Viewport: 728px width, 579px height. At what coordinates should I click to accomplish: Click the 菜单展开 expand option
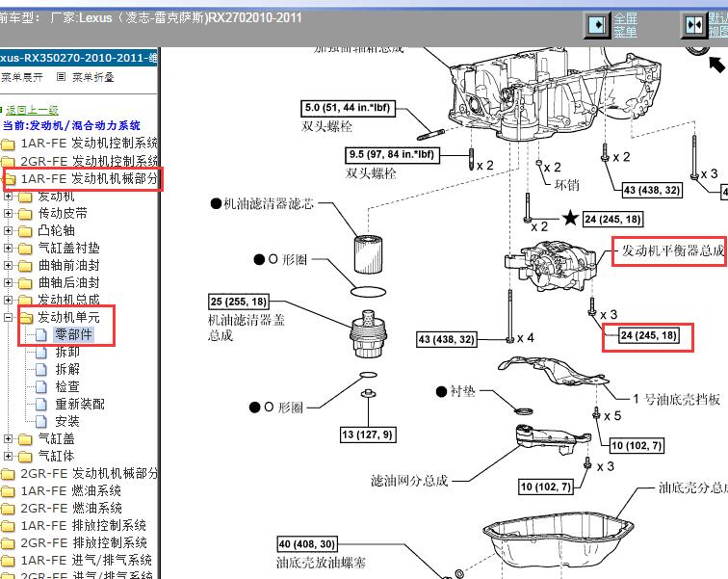pos(22,77)
